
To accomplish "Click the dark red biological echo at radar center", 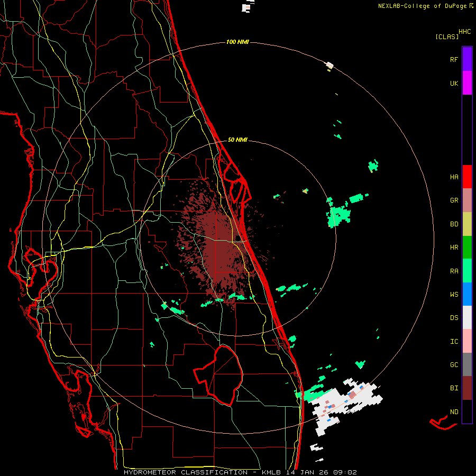I will pos(223,243).
